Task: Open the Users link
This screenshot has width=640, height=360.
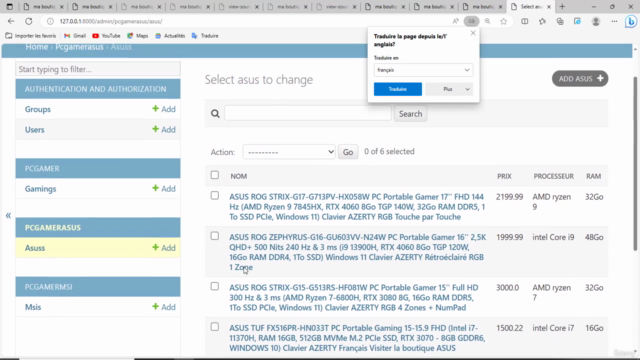Action: coord(34,130)
